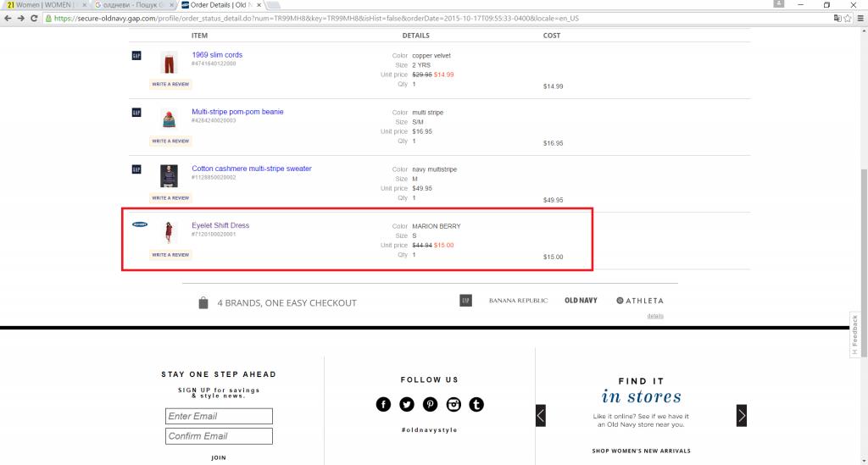The width and height of the screenshot is (868, 465).
Task: Open the Pinterest social icon
Action: point(430,404)
